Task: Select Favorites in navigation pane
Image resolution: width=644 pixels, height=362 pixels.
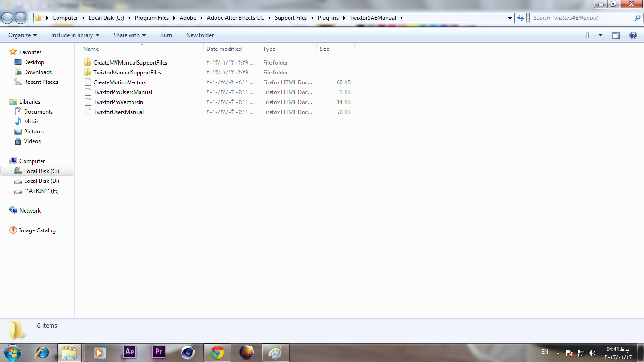Action: (30, 52)
